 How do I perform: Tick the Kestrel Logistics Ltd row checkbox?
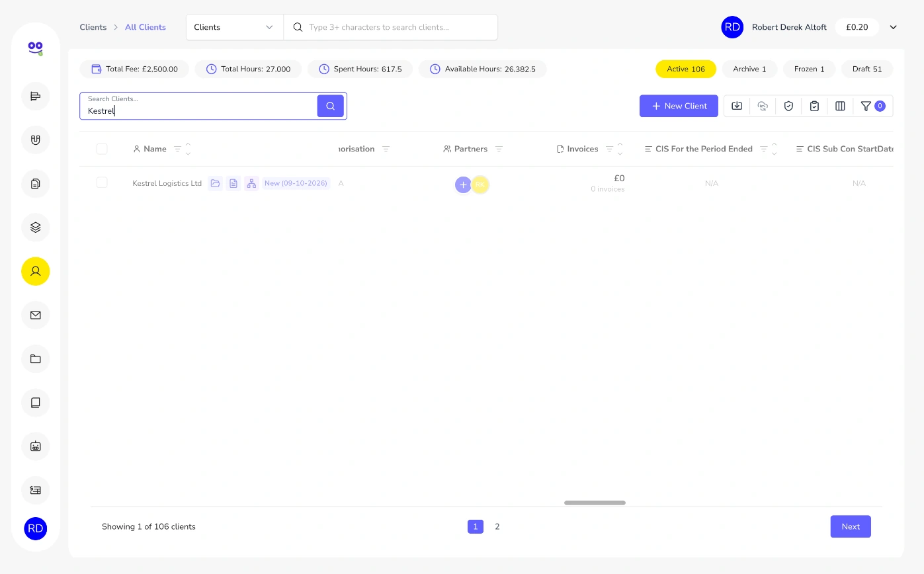click(102, 182)
